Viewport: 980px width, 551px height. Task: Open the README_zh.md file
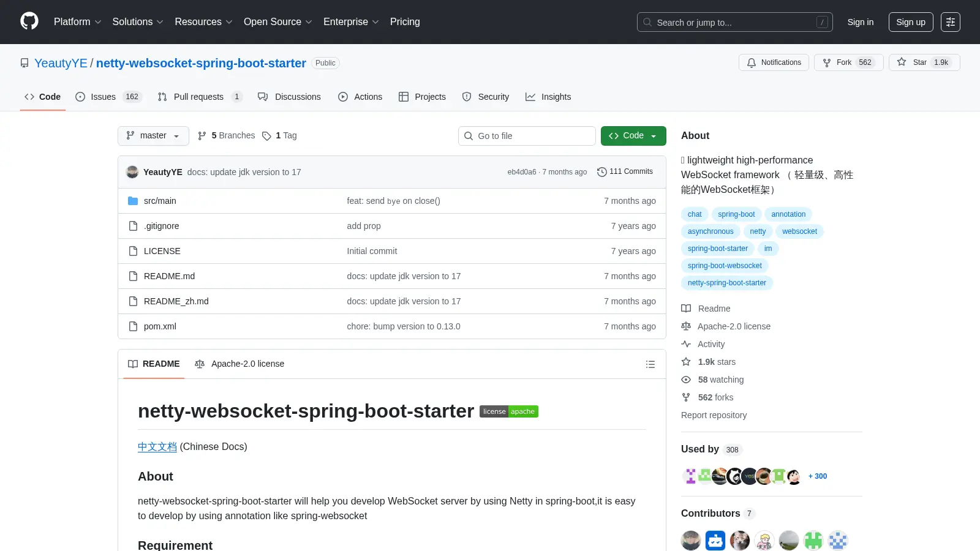click(x=176, y=301)
